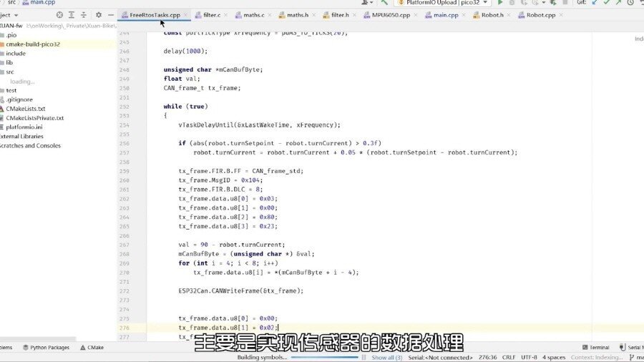The image size is (644, 362).
Task: Click the Show all (3) link
Action: point(386,357)
